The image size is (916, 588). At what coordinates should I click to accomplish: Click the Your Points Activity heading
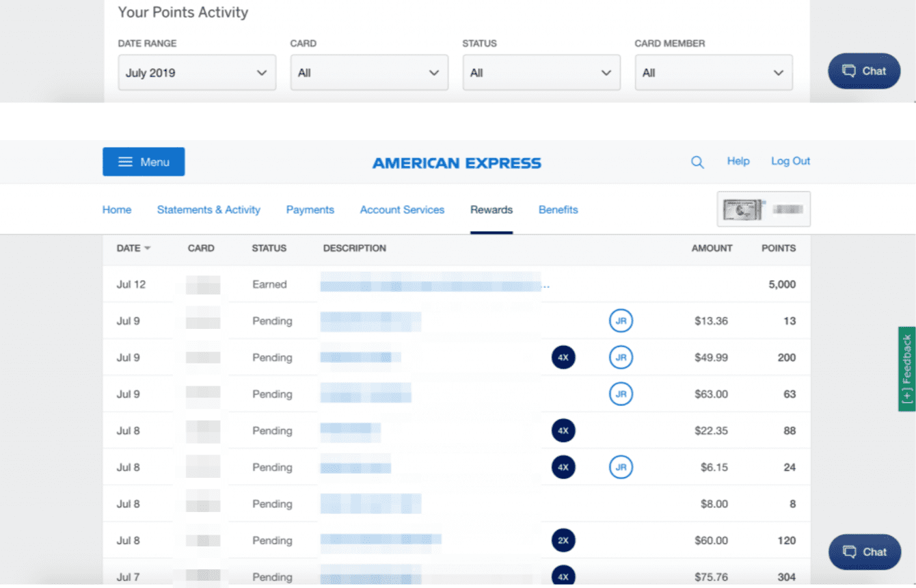(x=183, y=12)
